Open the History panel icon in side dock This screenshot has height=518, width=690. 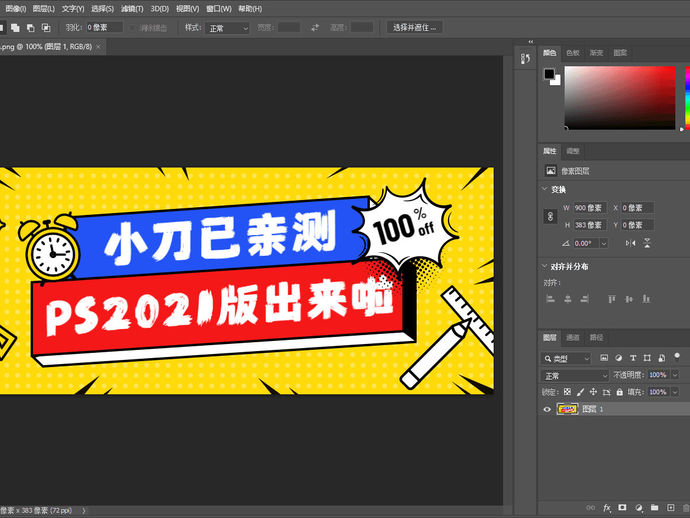coord(525,58)
